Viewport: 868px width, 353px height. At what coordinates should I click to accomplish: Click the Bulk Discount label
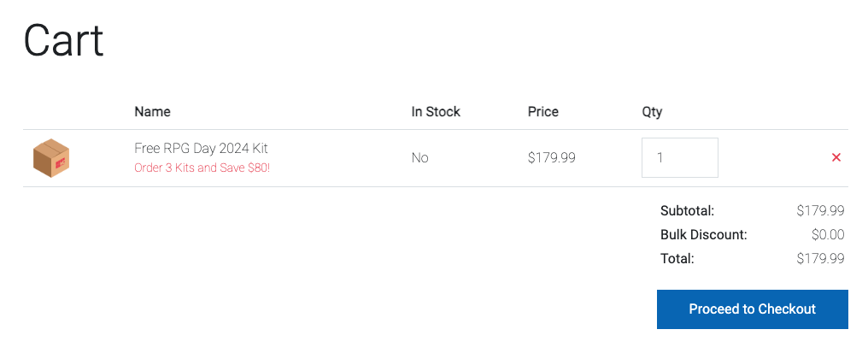coord(704,234)
